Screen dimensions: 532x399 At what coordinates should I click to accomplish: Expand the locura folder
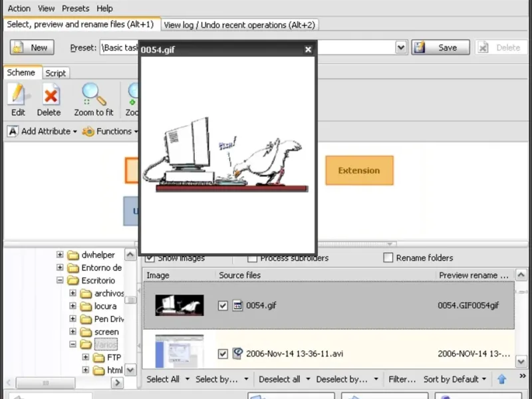coord(72,306)
